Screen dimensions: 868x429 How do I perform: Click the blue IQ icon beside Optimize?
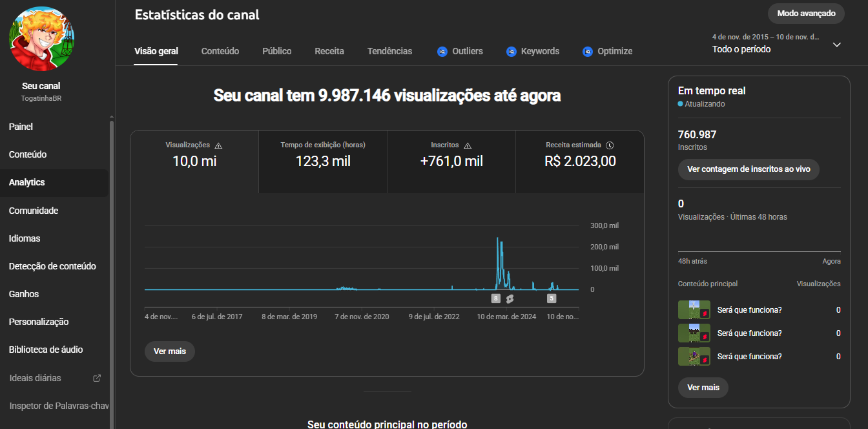tap(588, 52)
